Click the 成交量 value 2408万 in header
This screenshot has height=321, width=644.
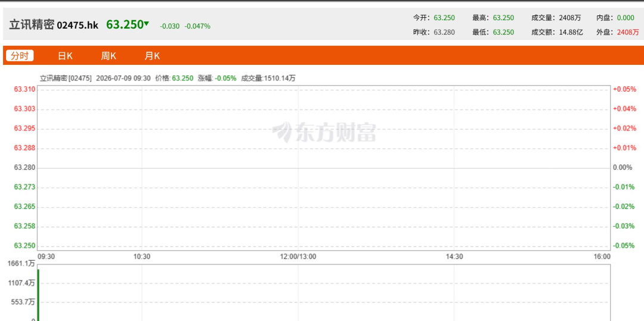tap(570, 18)
